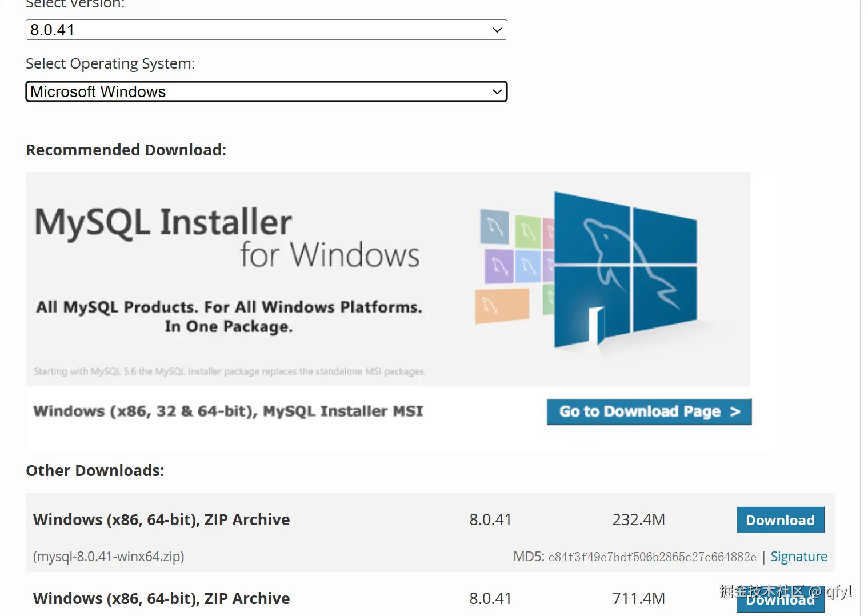
Task: Select the mysql-8.0.41-winx64.zip filename text
Action: click(109, 557)
